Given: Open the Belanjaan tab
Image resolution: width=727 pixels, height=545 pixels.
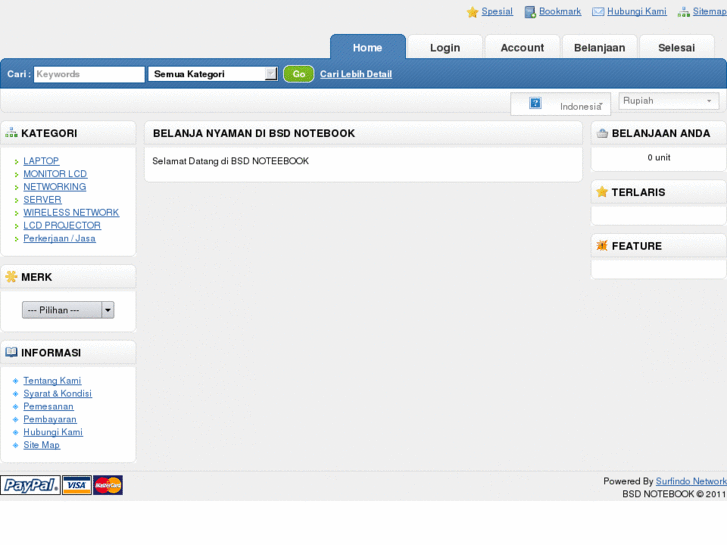Looking at the screenshot, I should pos(599,47).
